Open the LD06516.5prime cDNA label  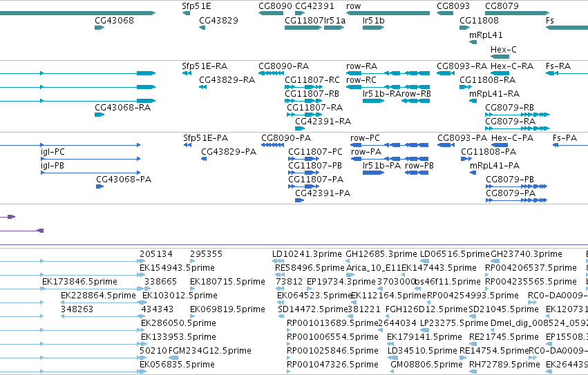pyautogui.click(x=455, y=254)
